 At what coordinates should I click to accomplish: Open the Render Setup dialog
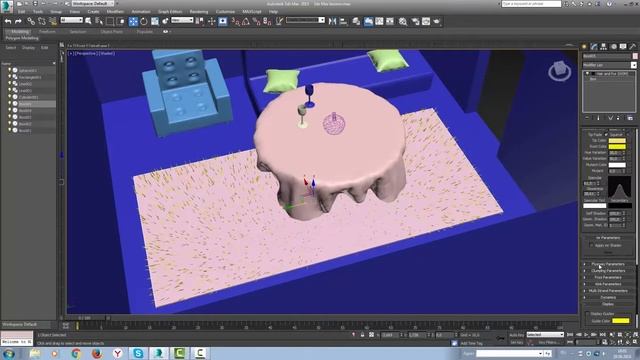coord(415,21)
